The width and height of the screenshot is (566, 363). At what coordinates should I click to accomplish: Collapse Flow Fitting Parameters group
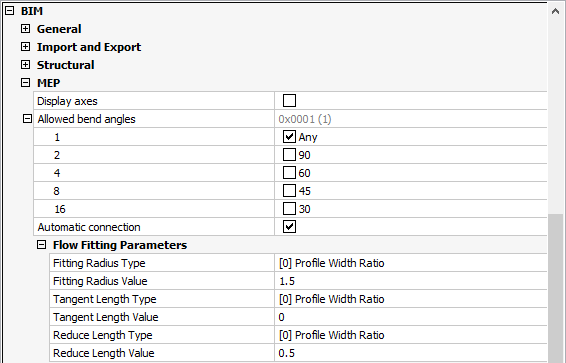click(42, 245)
